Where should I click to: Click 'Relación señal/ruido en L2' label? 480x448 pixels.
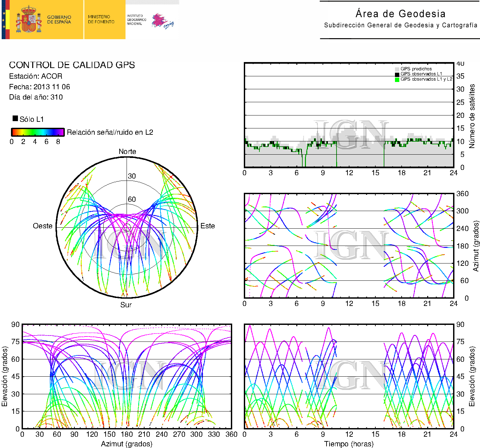[x=110, y=132]
